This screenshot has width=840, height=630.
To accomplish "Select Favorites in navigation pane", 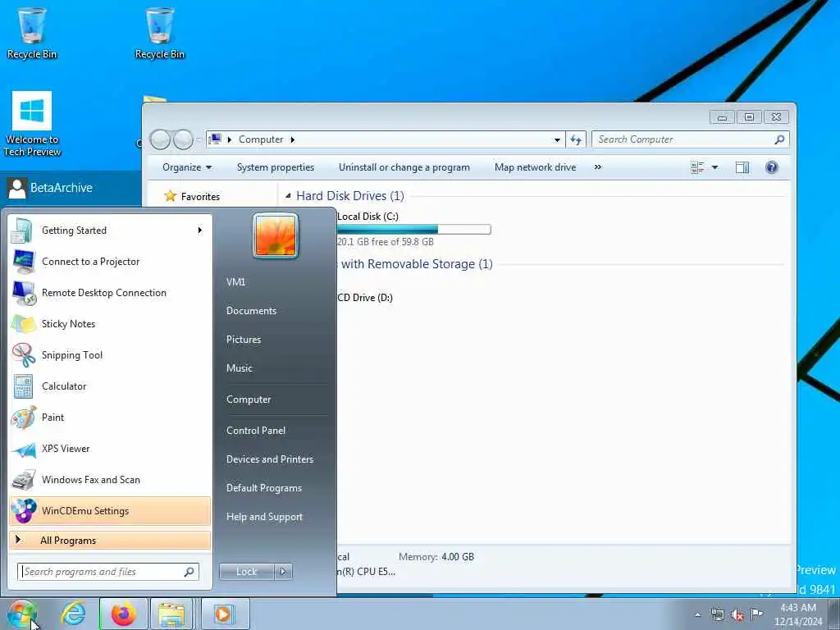I will click(x=200, y=197).
